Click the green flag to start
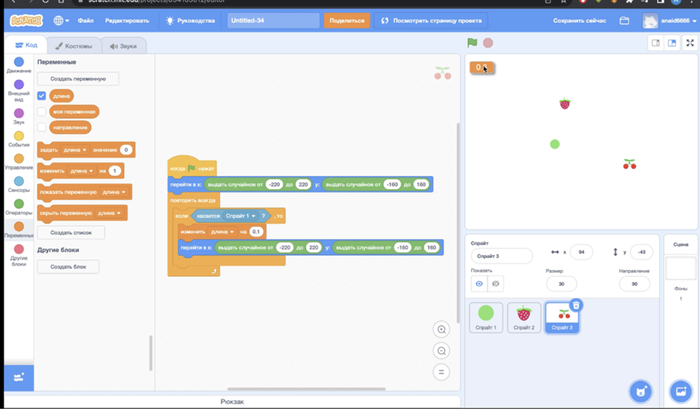 (x=473, y=43)
